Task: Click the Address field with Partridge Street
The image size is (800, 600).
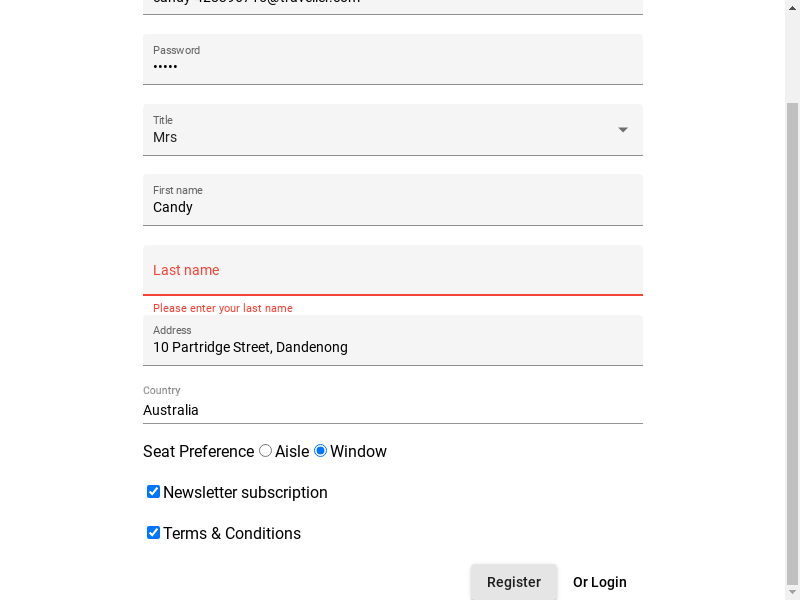Action: 393,340
